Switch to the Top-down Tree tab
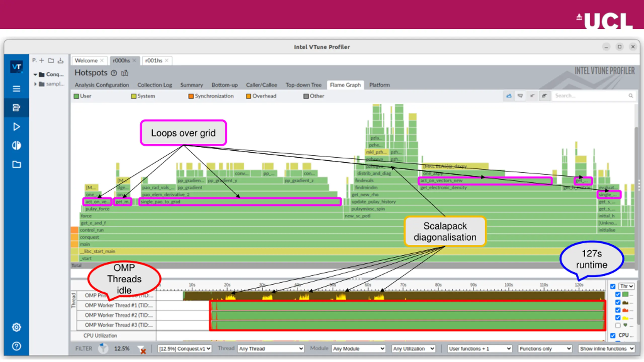644x362 pixels. [303, 85]
